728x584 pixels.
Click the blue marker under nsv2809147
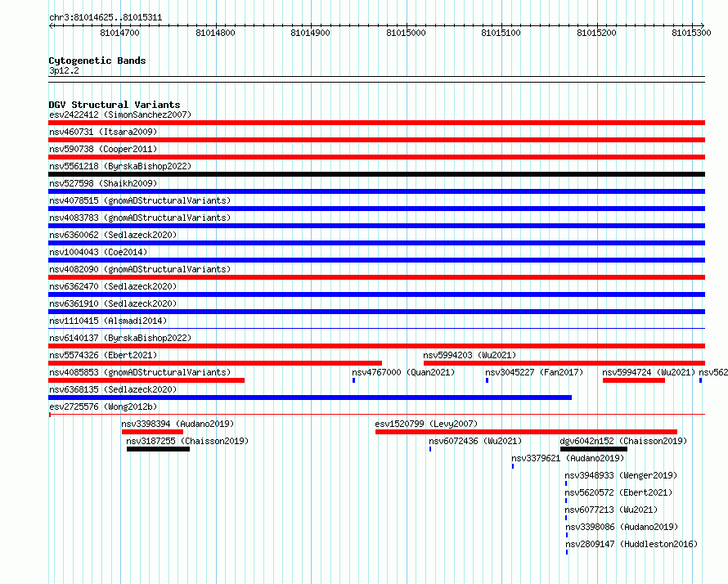point(567,552)
